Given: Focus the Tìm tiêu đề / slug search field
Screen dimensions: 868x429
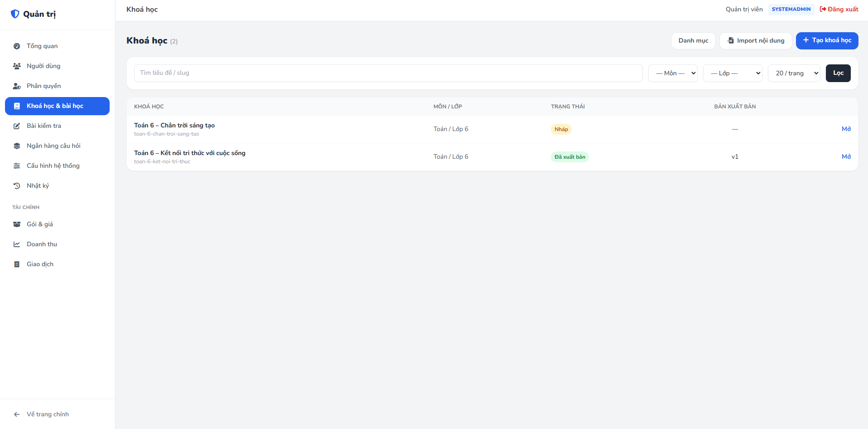Looking at the screenshot, I should click(388, 73).
